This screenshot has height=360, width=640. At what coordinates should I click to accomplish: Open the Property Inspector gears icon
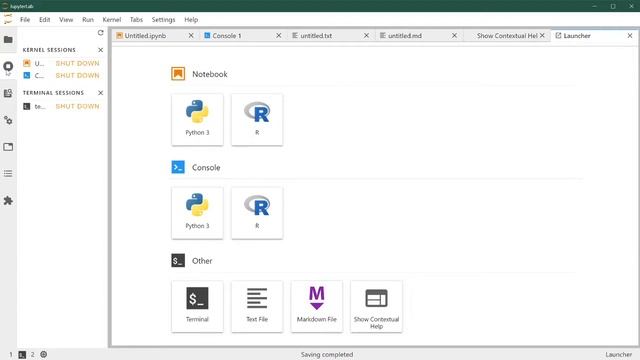click(x=8, y=120)
